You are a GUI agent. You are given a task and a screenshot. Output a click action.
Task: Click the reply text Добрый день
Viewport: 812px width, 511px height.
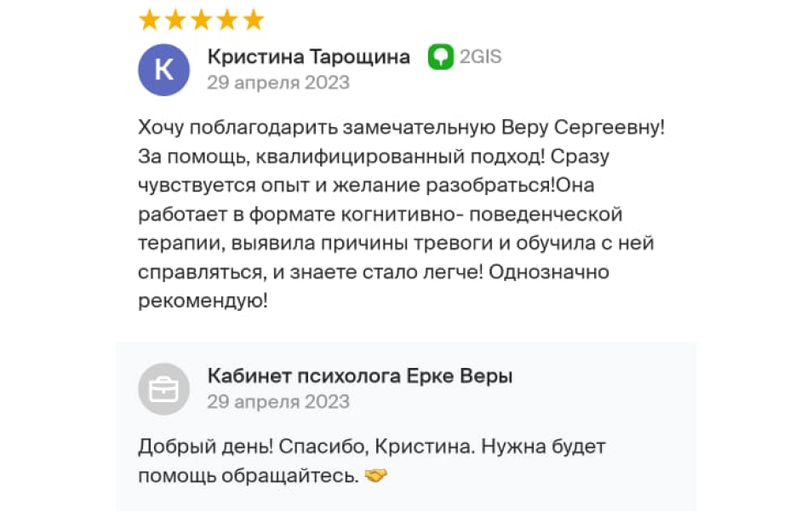click(x=206, y=446)
